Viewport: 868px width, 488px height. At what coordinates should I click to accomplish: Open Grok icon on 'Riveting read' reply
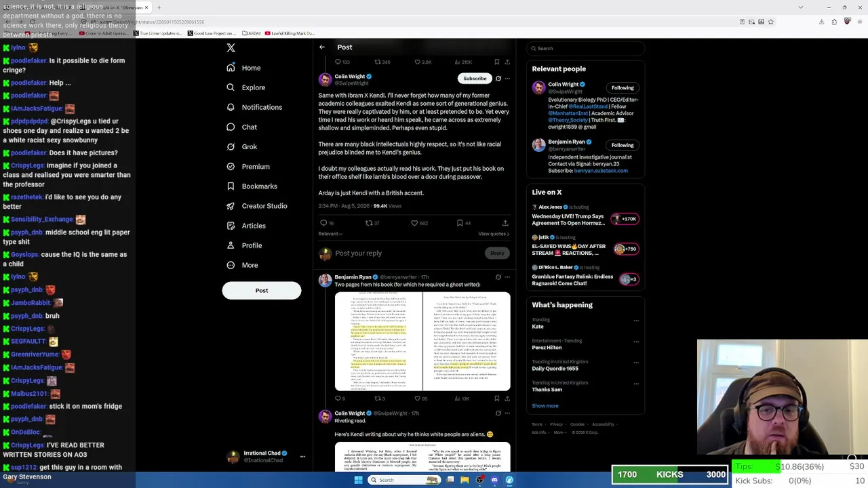coord(498,413)
